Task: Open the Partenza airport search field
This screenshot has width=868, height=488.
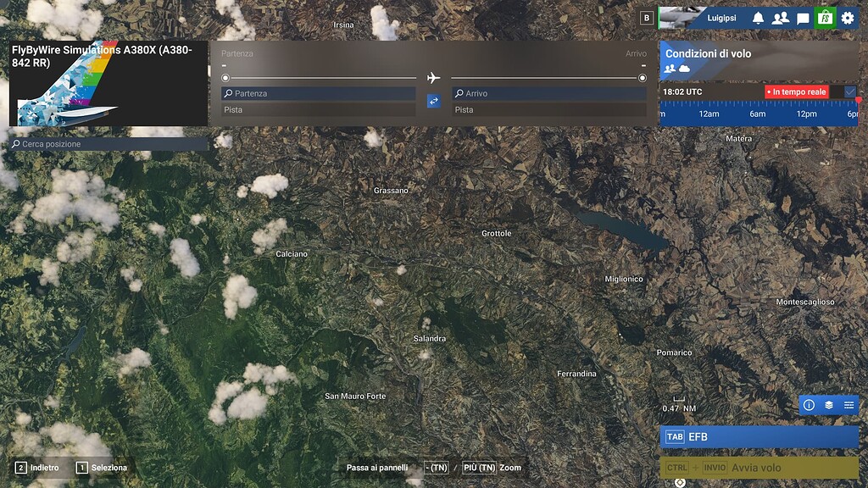Action: [x=317, y=92]
